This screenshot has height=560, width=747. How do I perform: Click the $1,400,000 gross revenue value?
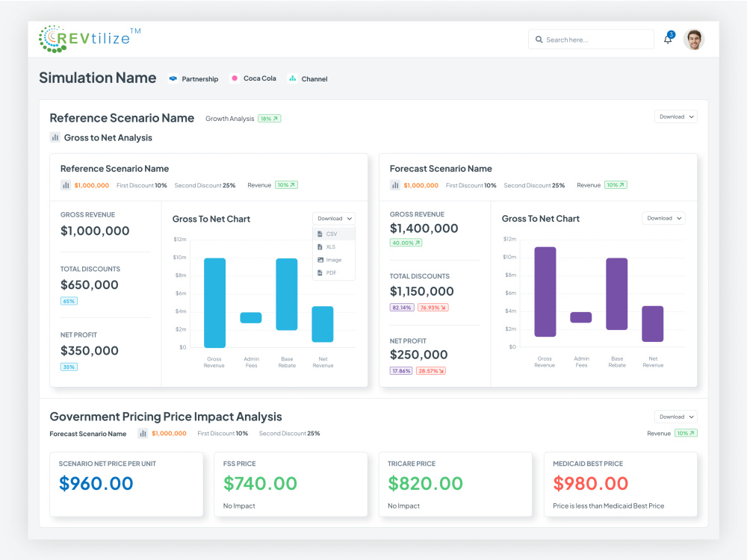424,228
